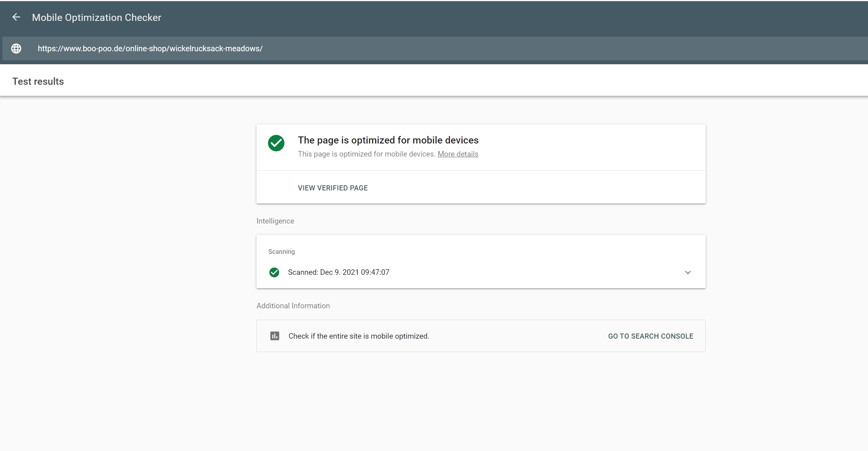Expand the scanning details chevron
Screen dimensions: 868x451
click(688, 272)
